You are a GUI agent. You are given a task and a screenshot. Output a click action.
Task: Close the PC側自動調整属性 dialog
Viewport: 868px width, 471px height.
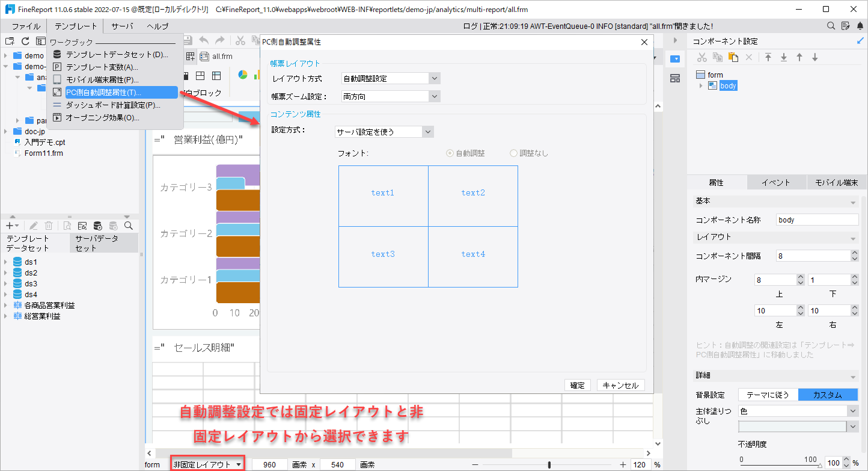[644, 42]
